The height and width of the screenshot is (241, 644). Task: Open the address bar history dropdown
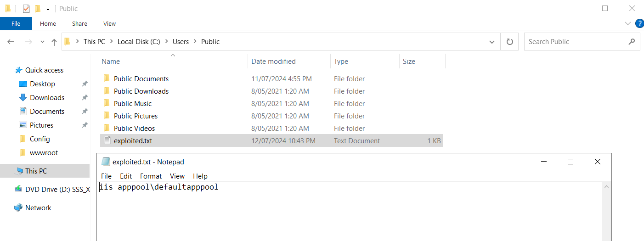(492, 42)
